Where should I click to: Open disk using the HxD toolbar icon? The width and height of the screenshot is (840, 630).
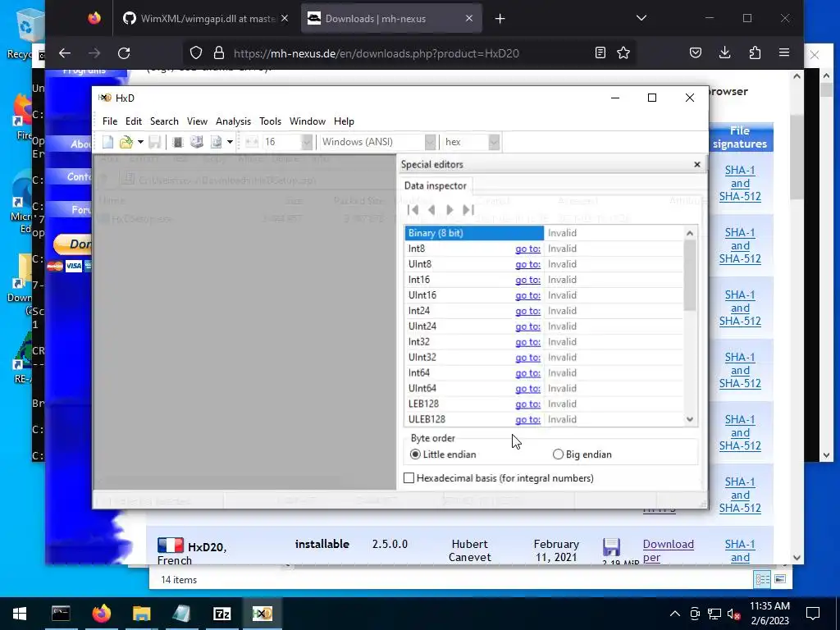(x=197, y=142)
